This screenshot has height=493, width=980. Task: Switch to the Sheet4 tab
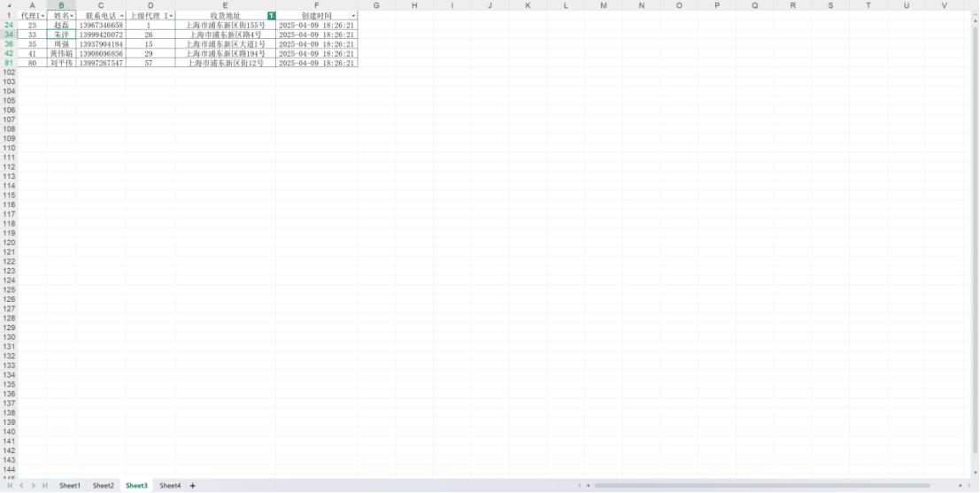click(x=170, y=486)
